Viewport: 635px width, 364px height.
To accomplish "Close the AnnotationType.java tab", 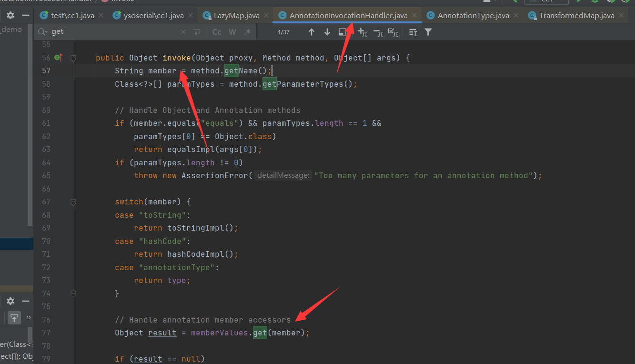I will click(516, 16).
